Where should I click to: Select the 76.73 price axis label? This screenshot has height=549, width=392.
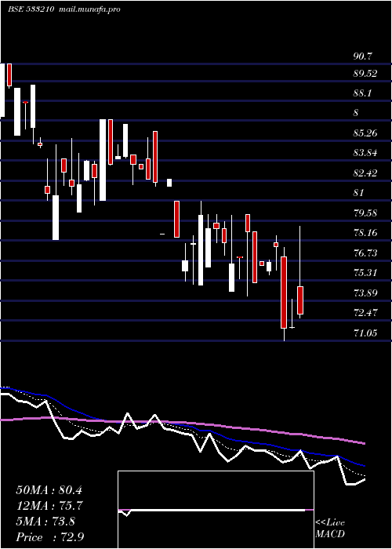point(365,253)
